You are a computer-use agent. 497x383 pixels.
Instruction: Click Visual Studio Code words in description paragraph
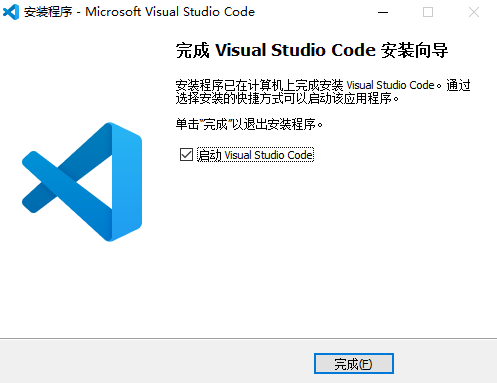(390, 85)
